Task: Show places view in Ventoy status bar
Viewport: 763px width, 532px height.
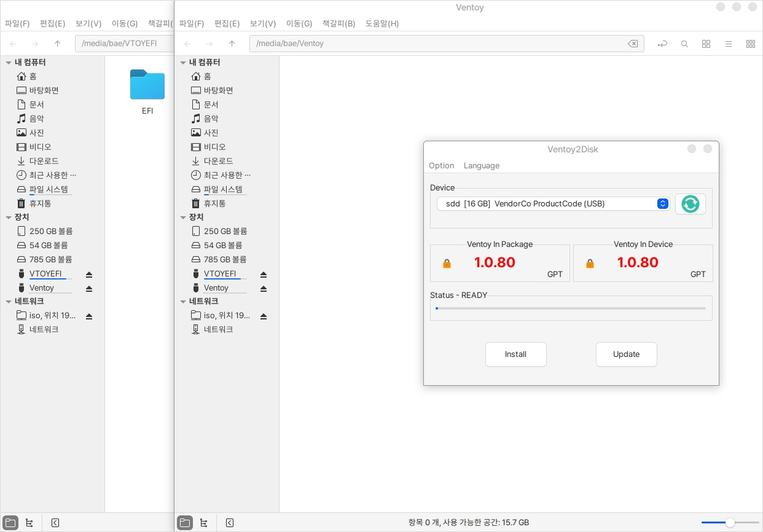Action: point(184,523)
